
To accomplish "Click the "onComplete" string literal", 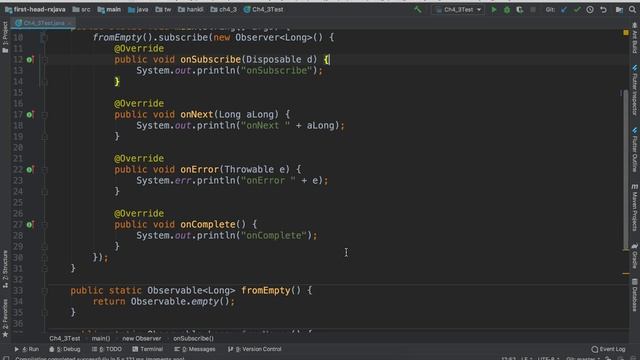I will point(273,236).
